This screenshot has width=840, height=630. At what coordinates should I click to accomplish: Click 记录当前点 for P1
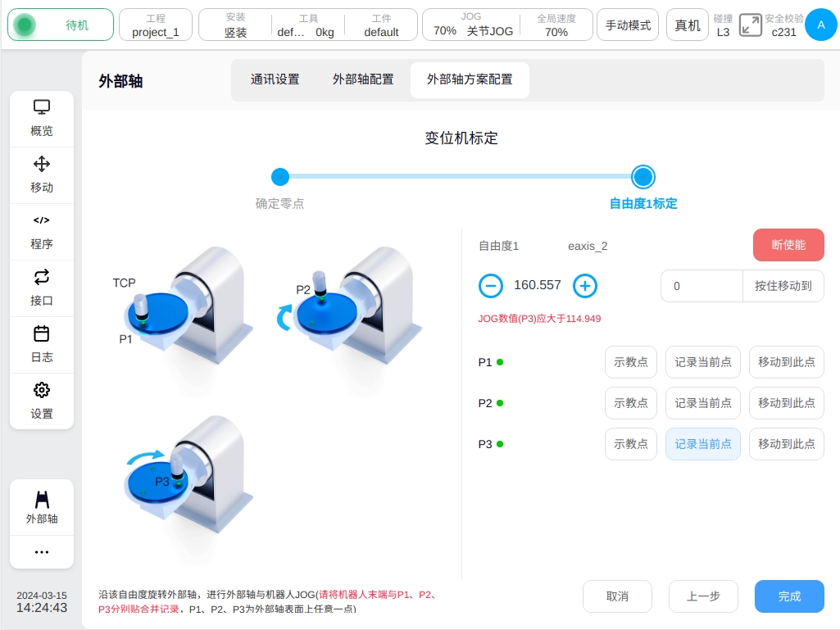click(703, 362)
